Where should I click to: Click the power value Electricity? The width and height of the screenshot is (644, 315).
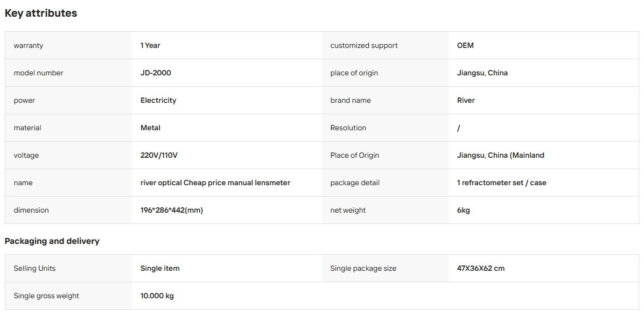click(158, 100)
